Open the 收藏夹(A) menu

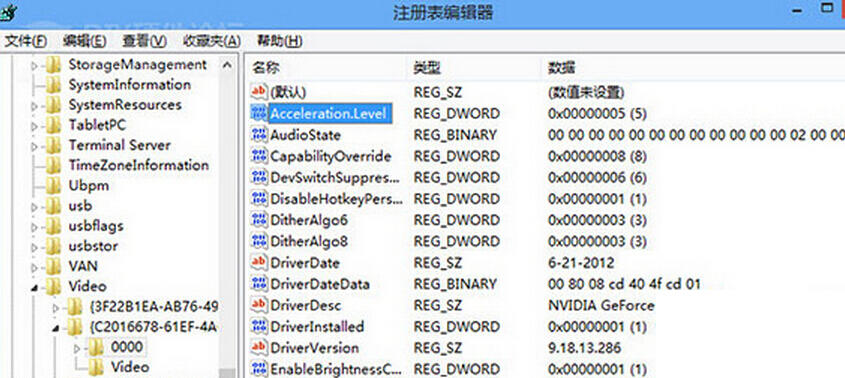tap(212, 41)
